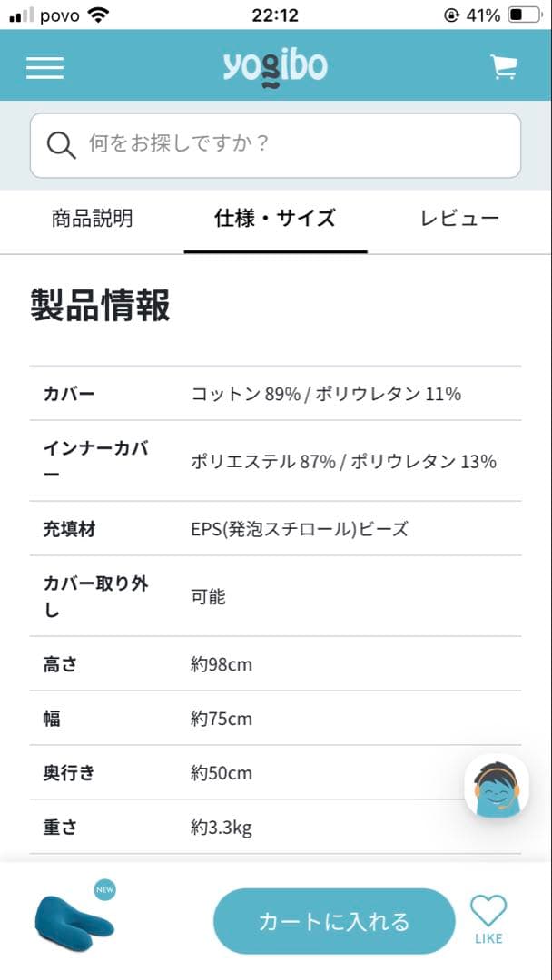This screenshot has width=552, height=980.
Task: Open the shopping cart
Action: click(x=503, y=66)
